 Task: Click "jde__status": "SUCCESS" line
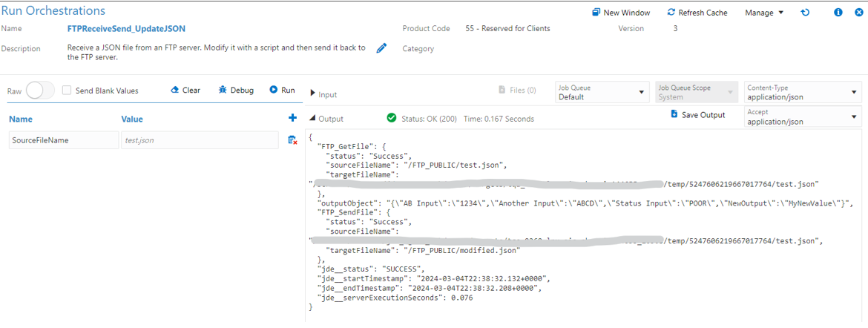371,269
